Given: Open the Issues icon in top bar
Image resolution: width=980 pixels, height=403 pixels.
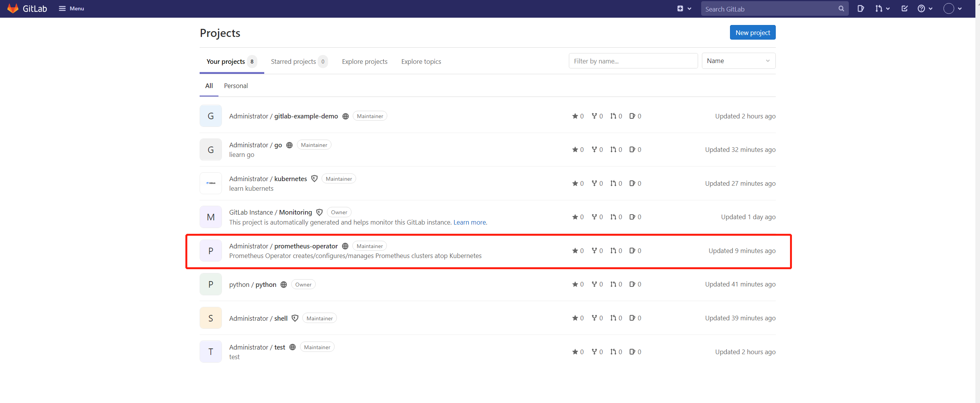Looking at the screenshot, I should [861, 8].
